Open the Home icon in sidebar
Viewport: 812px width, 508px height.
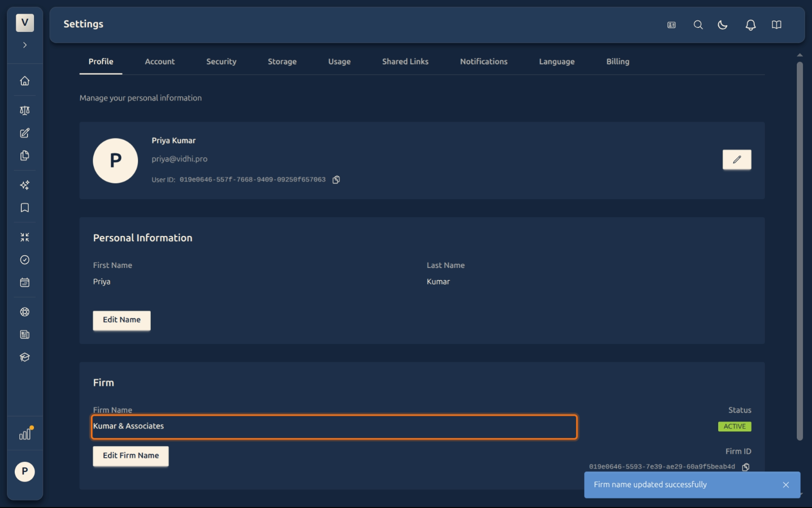(x=24, y=81)
